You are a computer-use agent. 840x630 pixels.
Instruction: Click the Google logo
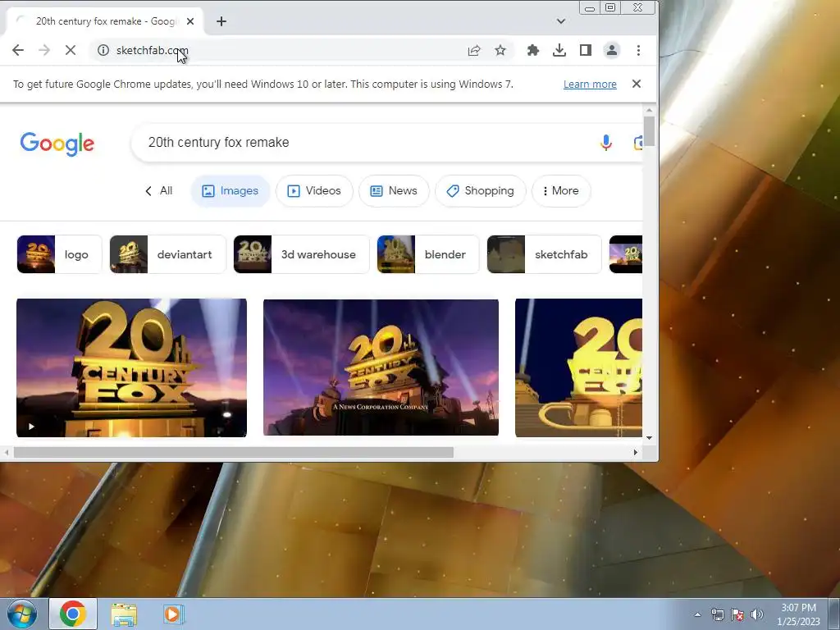(x=57, y=144)
